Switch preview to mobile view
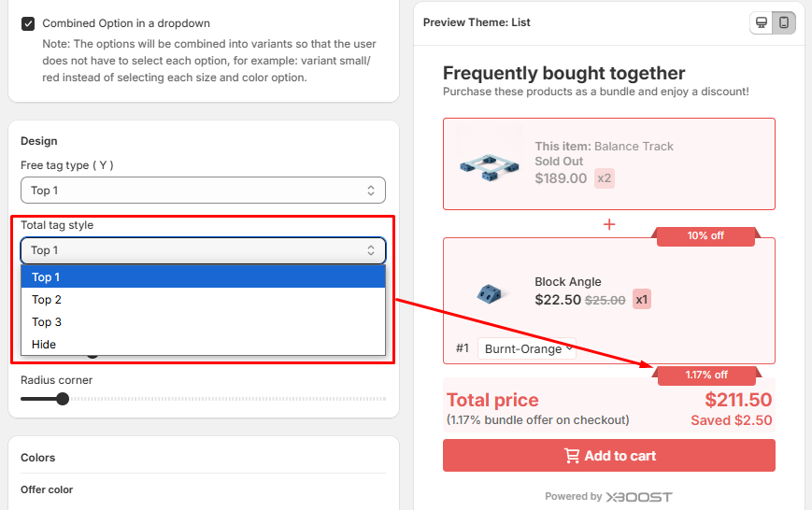 [x=784, y=22]
